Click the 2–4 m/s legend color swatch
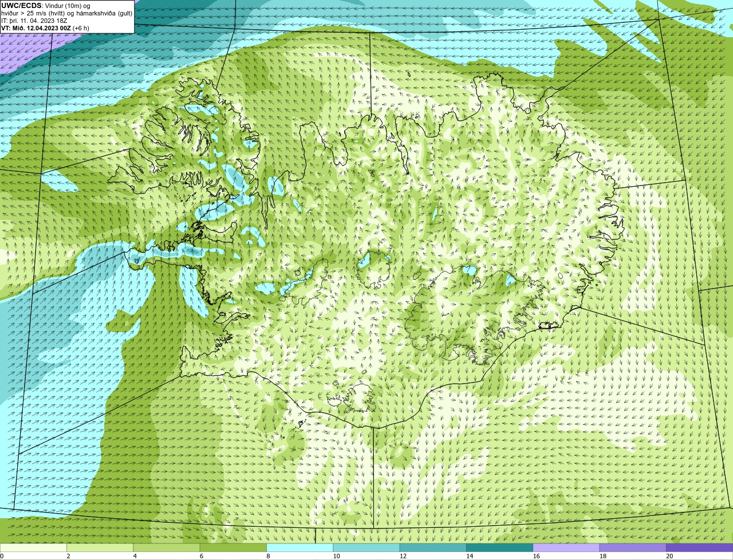 tap(100, 548)
